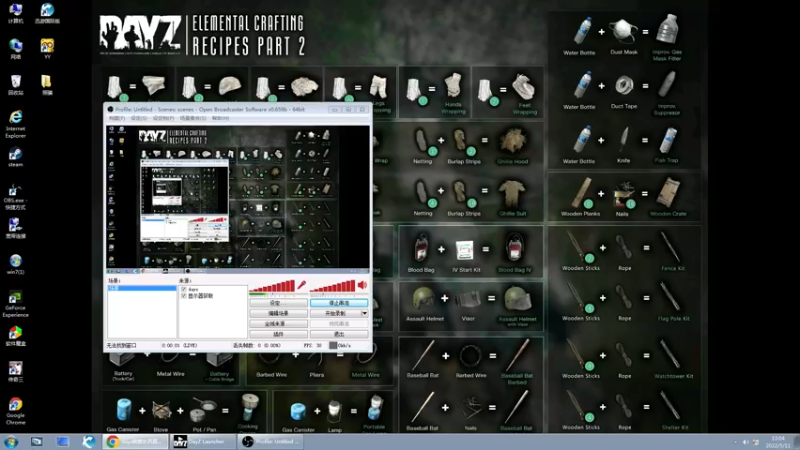Screen dimensions: 800x450
Task: Click the 来源 sources label in OBS
Action: tap(185, 281)
